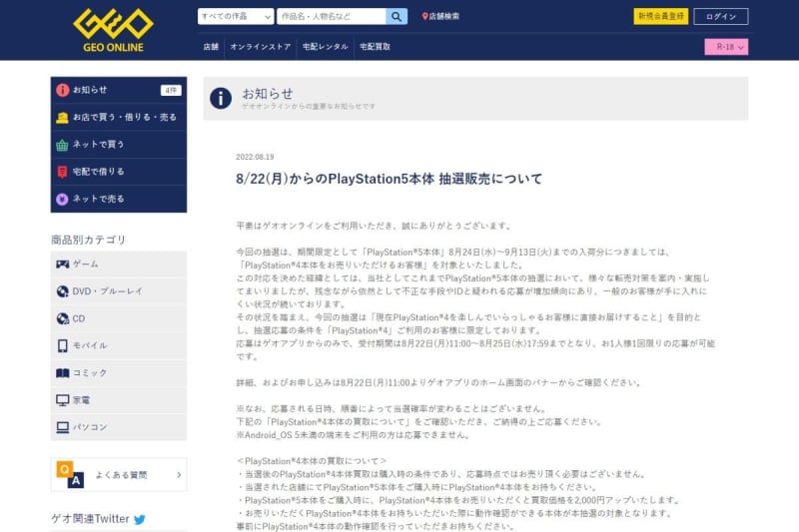Click the Twitter bird icon
The width and height of the screenshot is (799, 532).
tap(140, 519)
